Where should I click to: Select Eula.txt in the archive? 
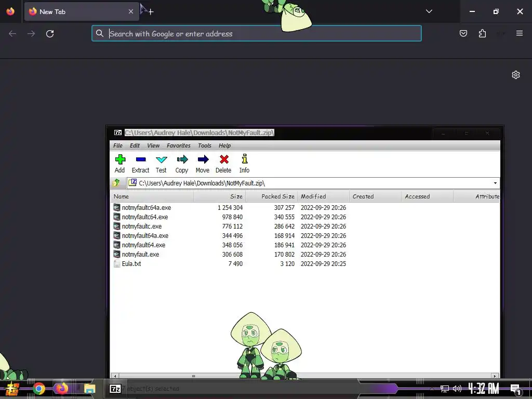point(131,263)
